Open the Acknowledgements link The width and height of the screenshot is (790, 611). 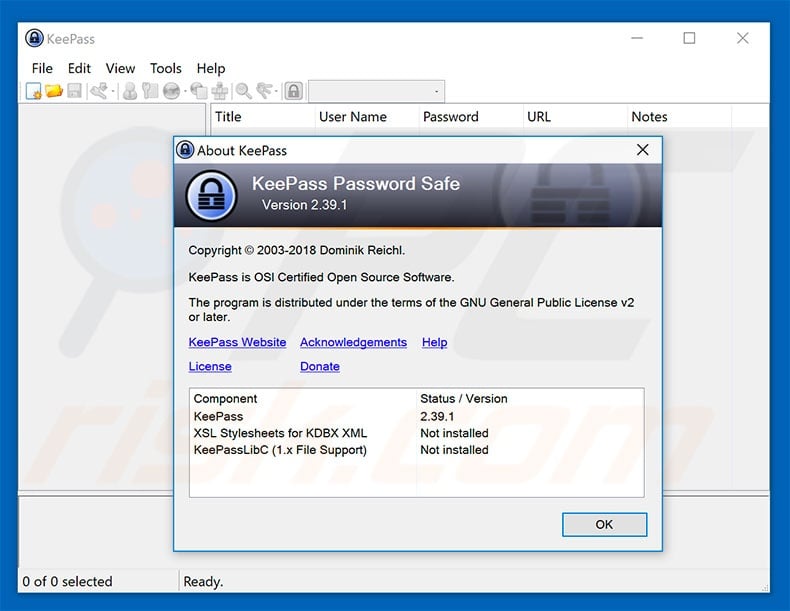click(x=353, y=342)
